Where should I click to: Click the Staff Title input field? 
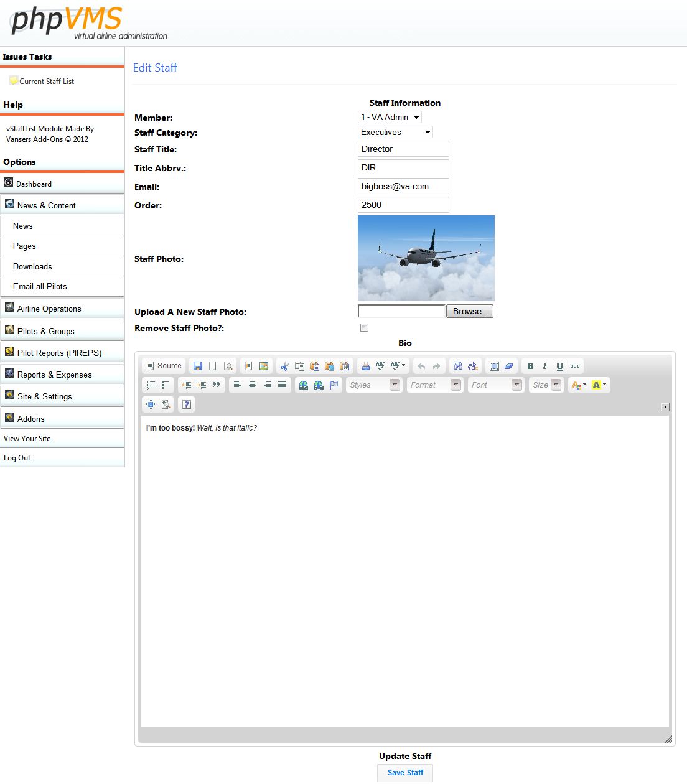(403, 149)
